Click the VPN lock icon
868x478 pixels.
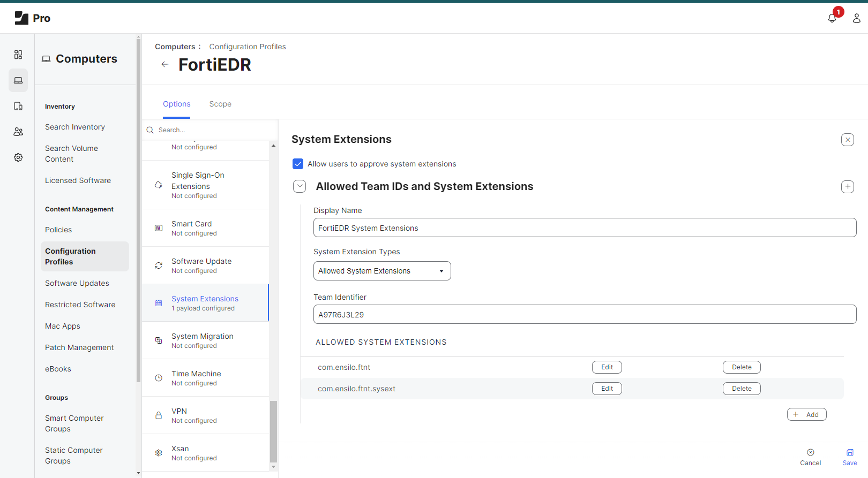159,415
